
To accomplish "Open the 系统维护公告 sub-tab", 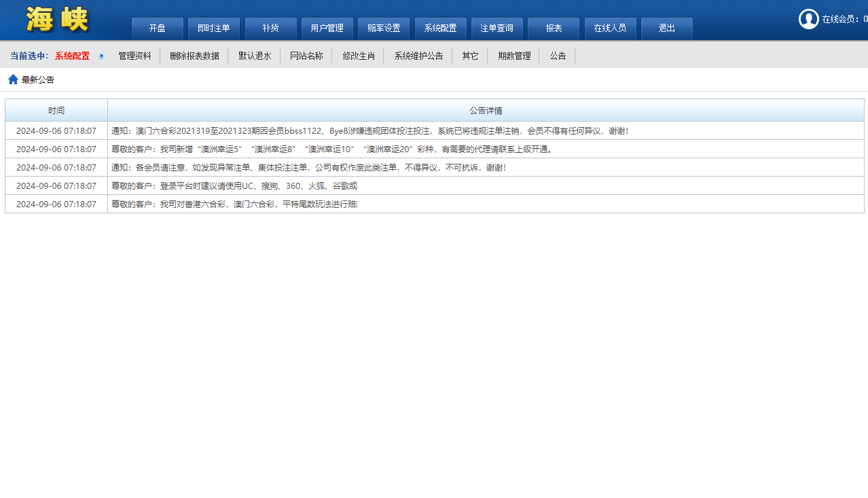I will click(x=418, y=56).
